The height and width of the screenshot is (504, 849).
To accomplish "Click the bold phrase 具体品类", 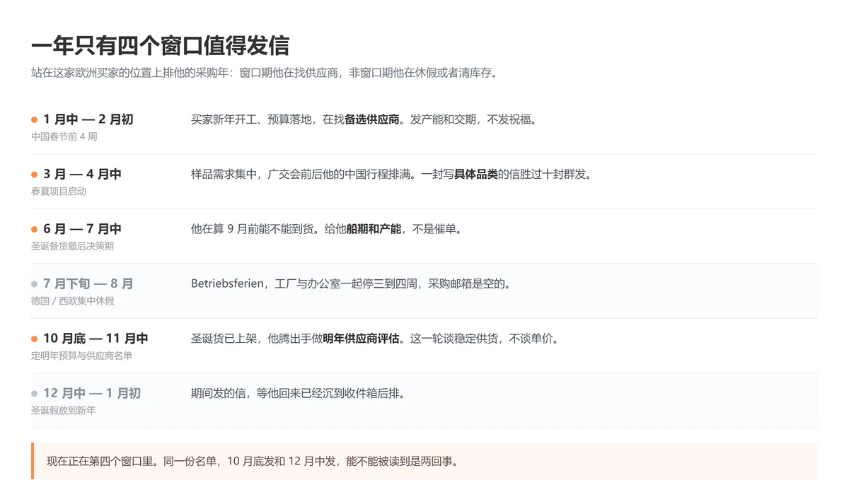I will coord(476,175).
